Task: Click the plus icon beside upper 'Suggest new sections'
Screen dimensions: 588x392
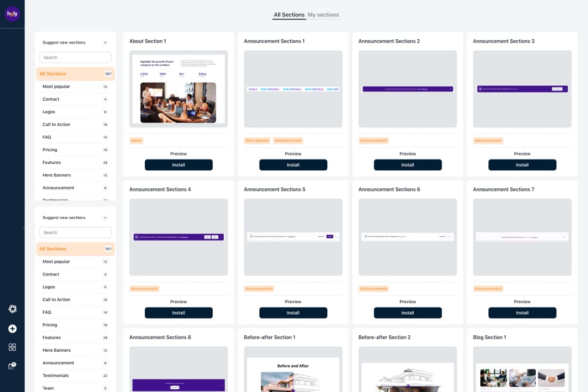Action: [x=106, y=42]
